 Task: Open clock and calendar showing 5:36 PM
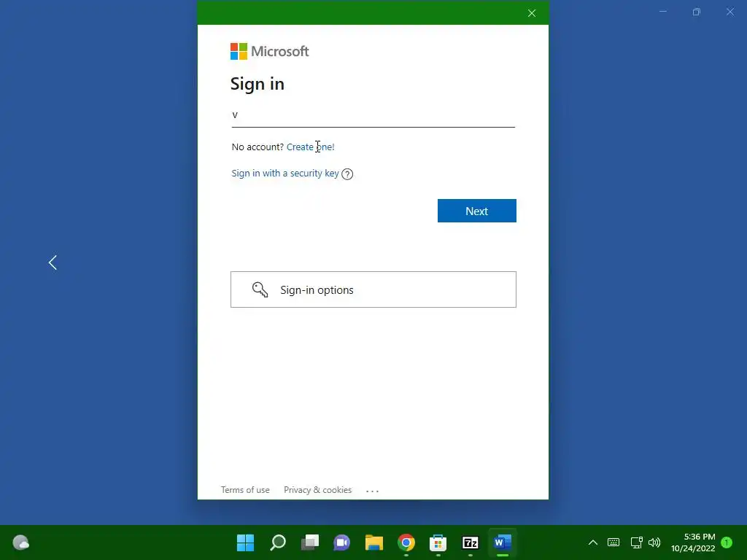point(693,542)
